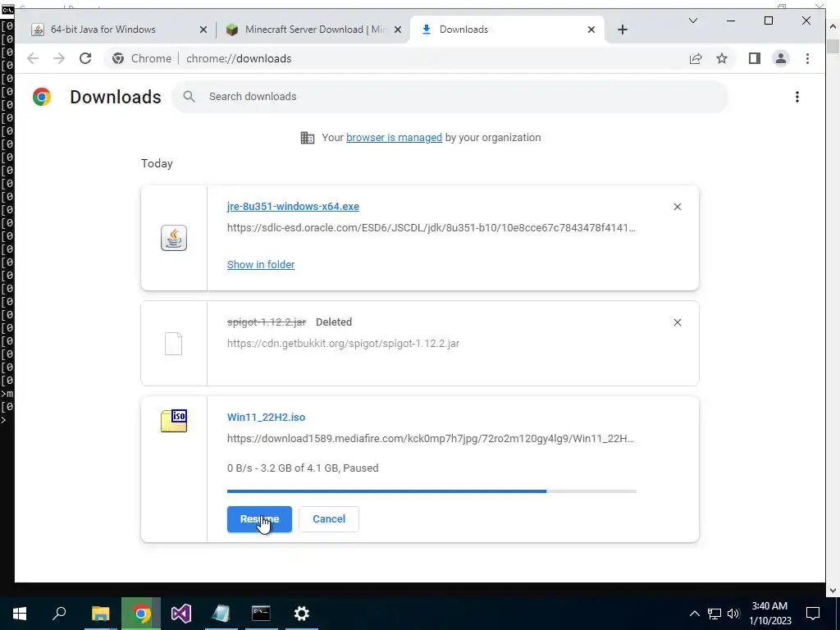
Task: Click the Java file icon for jre-8u351
Action: (x=174, y=238)
